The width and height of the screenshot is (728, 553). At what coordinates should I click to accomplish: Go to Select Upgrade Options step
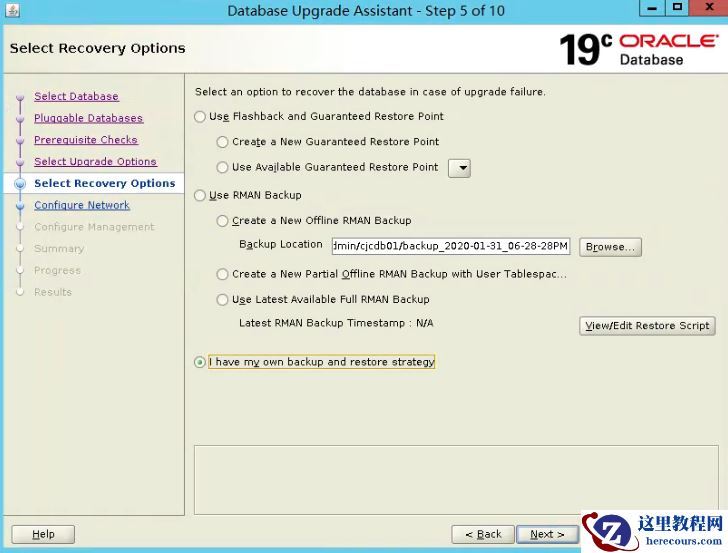coord(95,162)
